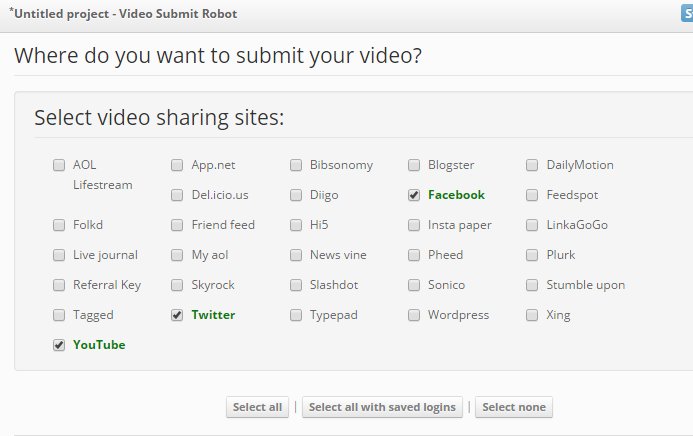Select the Blogster checkbox

tap(414, 165)
